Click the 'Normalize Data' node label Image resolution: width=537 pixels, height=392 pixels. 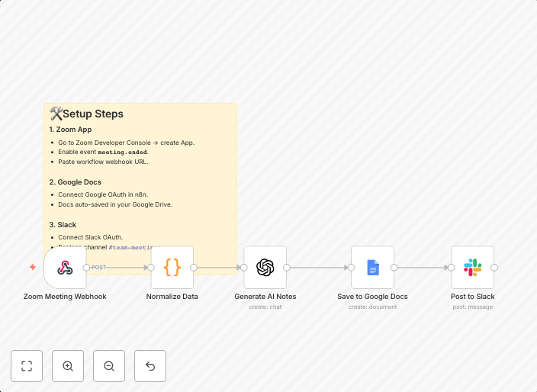(172, 297)
